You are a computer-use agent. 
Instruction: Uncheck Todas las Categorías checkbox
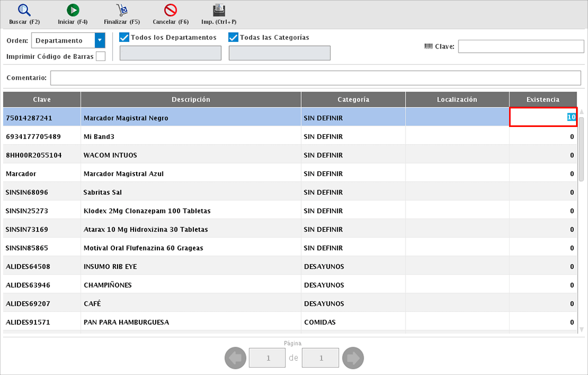(234, 38)
